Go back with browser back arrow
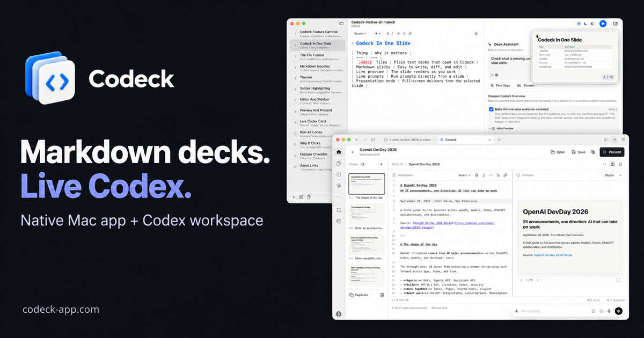The width and height of the screenshot is (644, 338). click(x=356, y=139)
